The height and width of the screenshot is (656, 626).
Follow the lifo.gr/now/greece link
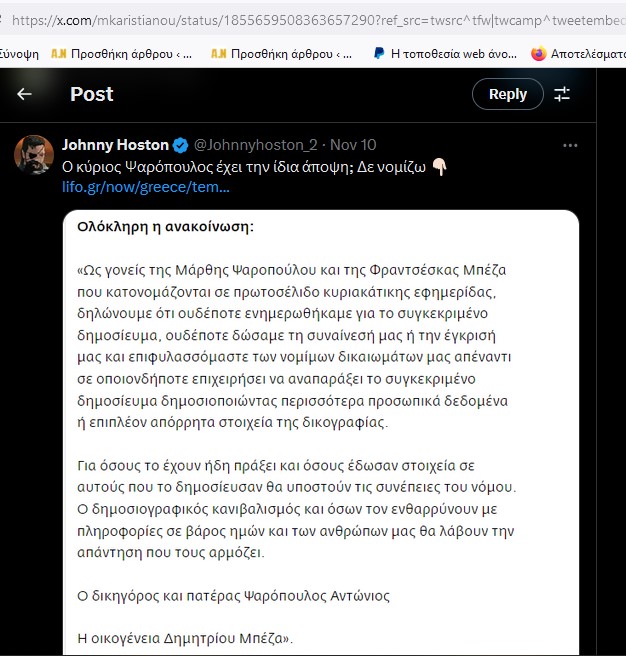point(146,187)
